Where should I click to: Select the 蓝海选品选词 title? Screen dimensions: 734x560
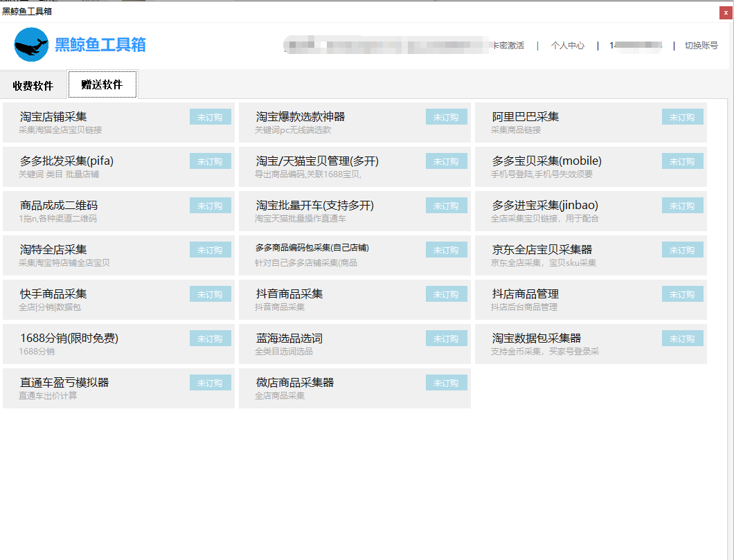(x=289, y=338)
